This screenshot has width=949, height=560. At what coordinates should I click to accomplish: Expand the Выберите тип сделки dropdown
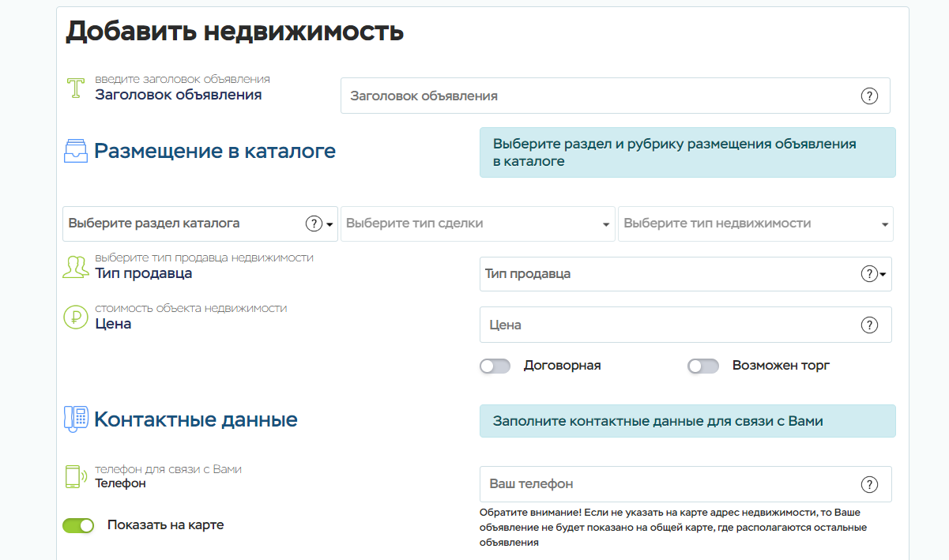click(x=477, y=224)
